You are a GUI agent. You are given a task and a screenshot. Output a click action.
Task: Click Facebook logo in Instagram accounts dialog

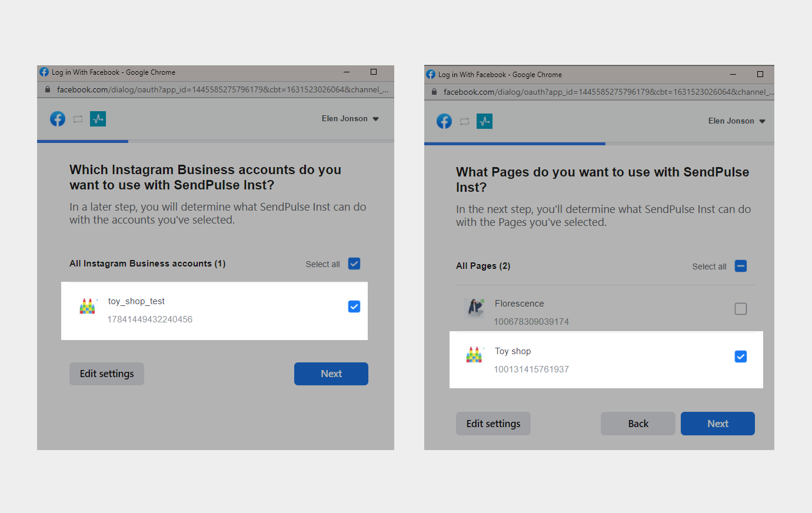(x=58, y=119)
